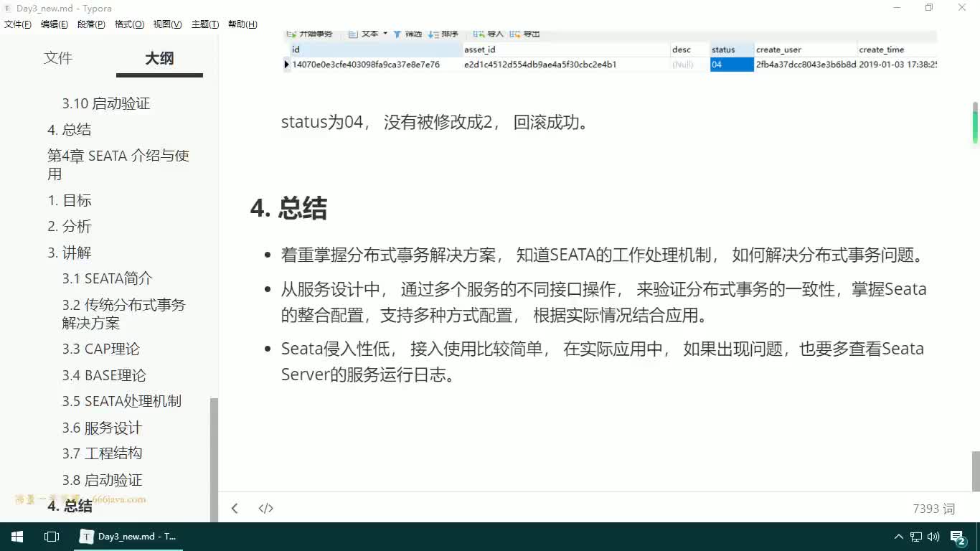The image size is (980, 551).
Task: Open the 帮助(H) menu
Action: tap(242, 24)
